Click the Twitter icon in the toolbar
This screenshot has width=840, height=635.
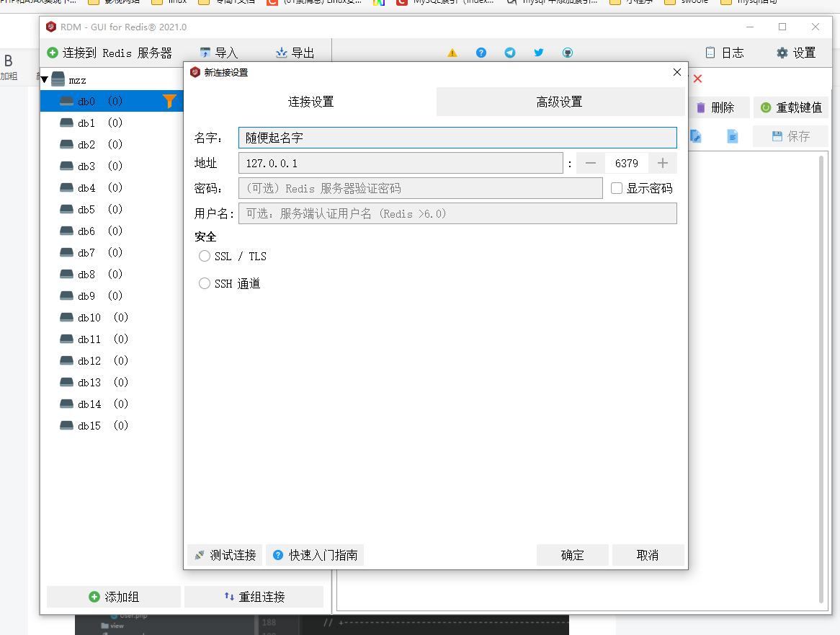click(x=539, y=52)
